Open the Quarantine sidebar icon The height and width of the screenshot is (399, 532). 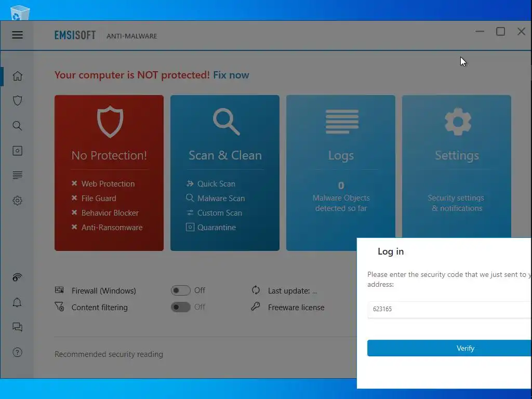pyautogui.click(x=17, y=151)
